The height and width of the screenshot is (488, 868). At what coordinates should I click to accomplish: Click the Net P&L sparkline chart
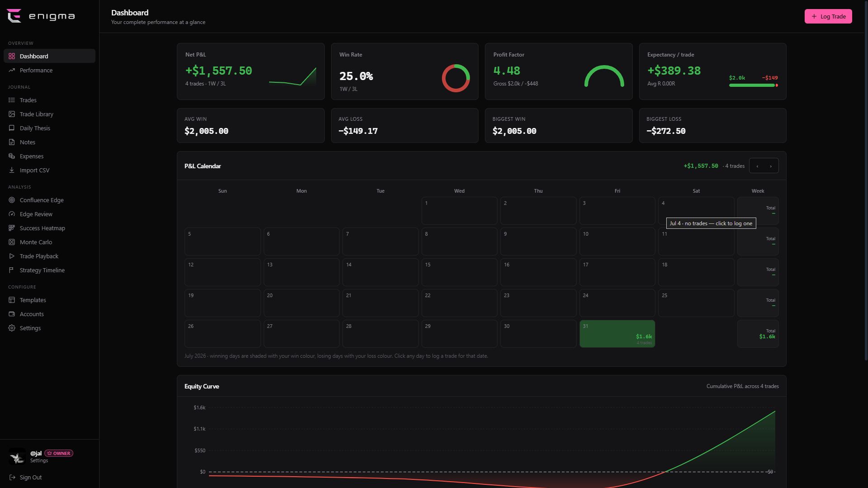pyautogui.click(x=293, y=76)
